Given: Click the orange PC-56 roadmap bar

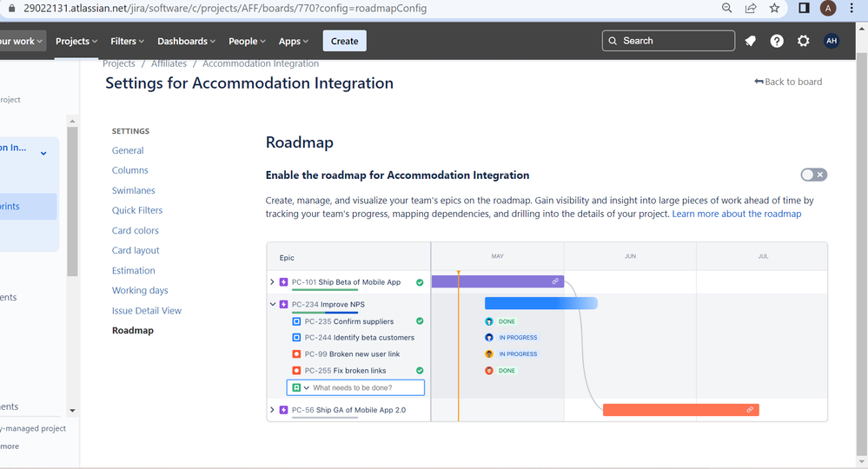Looking at the screenshot, I should tap(681, 410).
